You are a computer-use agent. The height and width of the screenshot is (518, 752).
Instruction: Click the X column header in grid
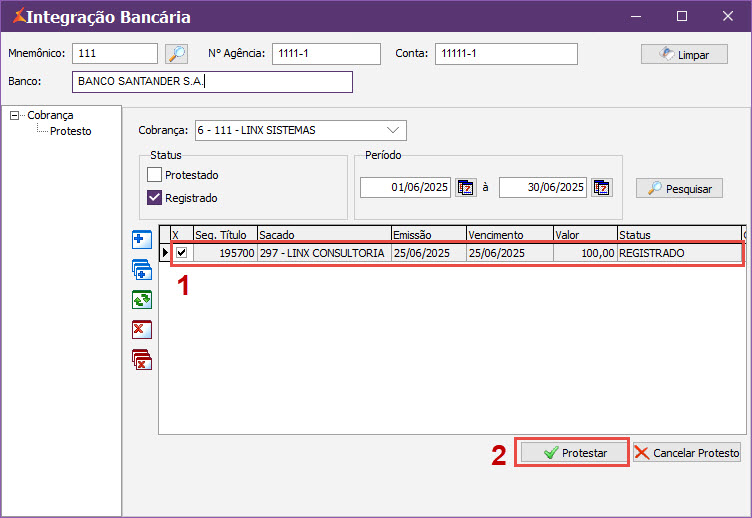click(182, 235)
